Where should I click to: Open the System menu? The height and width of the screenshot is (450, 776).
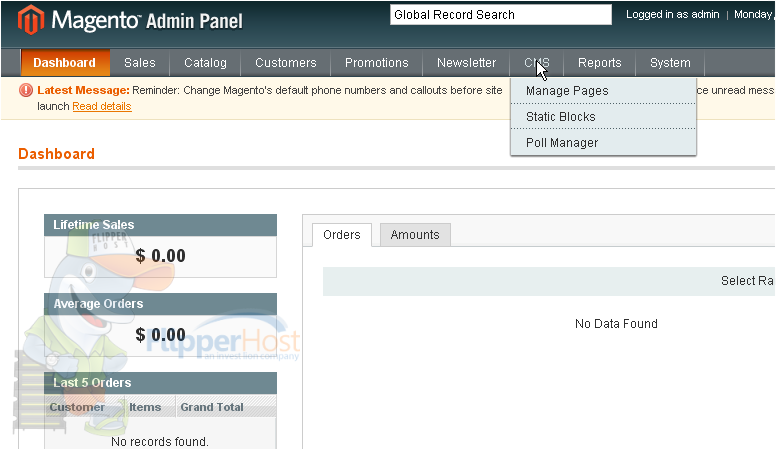670,63
